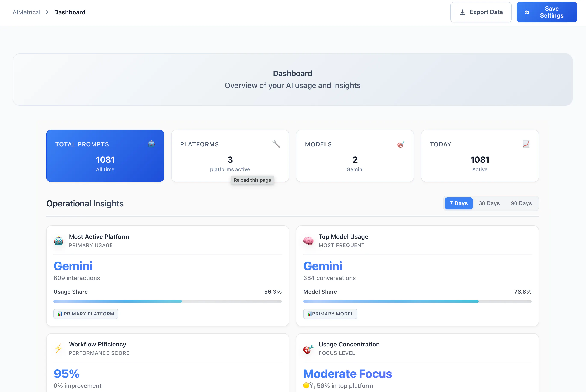
Task: Click the bar chart icon in Primary Platform badge
Action: [x=60, y=314]
